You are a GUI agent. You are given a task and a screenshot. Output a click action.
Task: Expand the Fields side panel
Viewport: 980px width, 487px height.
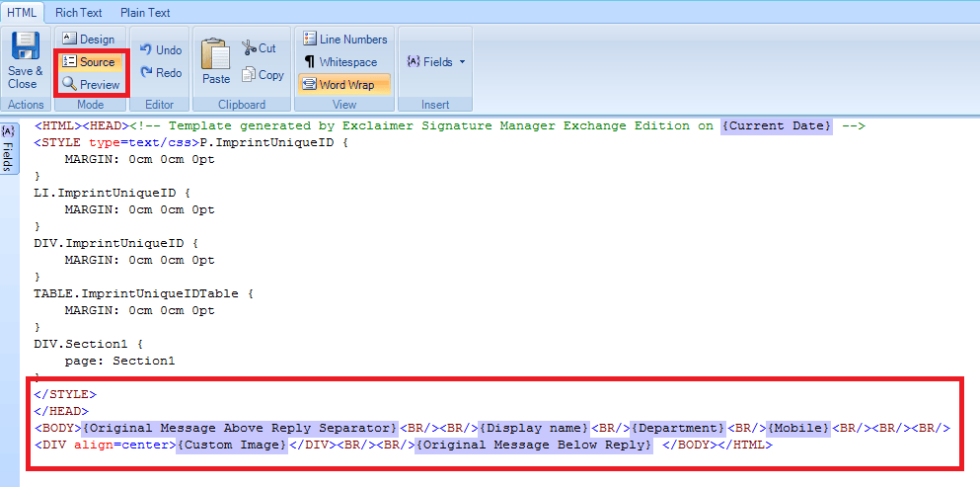coord(9,148)
